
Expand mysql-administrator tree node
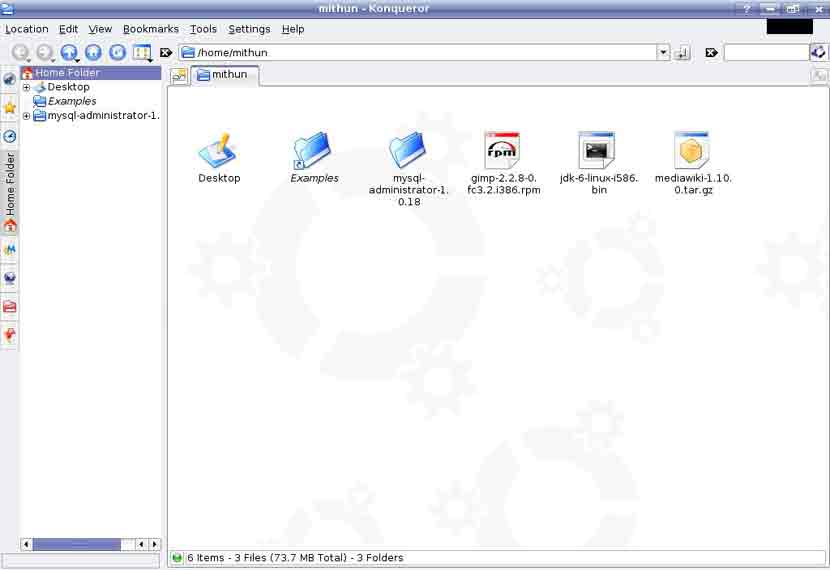(26, 116)
